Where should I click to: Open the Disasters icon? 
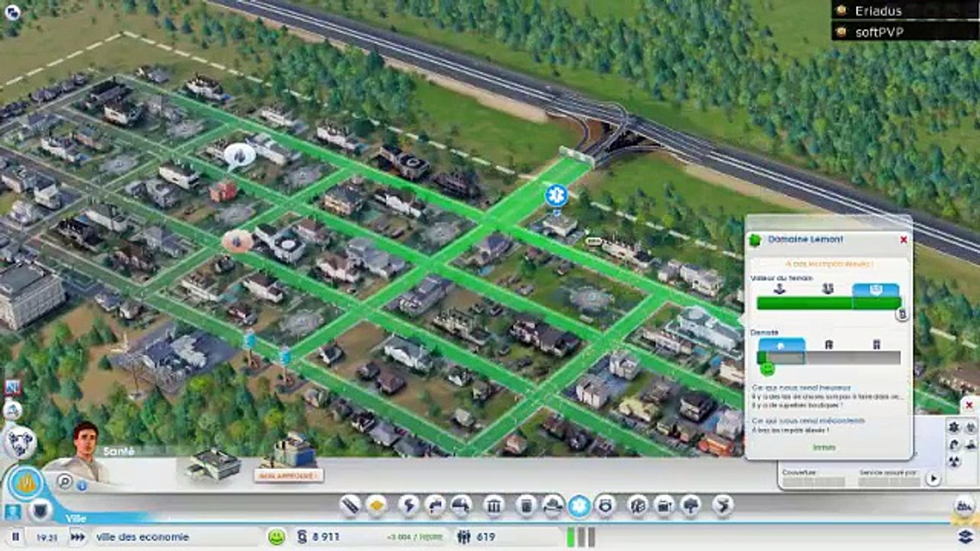723,506
